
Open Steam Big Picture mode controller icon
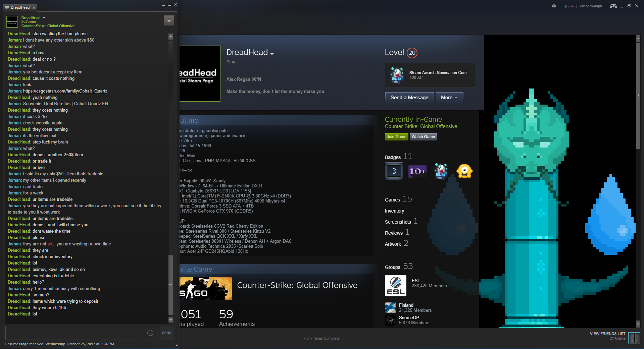click(613, 6)
